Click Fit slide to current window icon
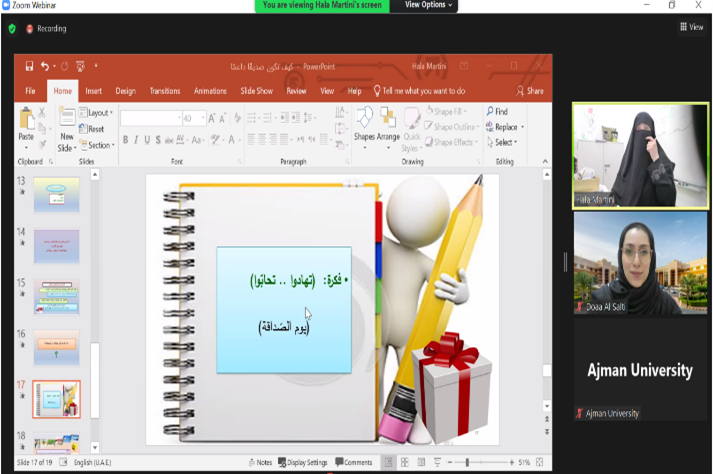713x474 pixels. 540,463
